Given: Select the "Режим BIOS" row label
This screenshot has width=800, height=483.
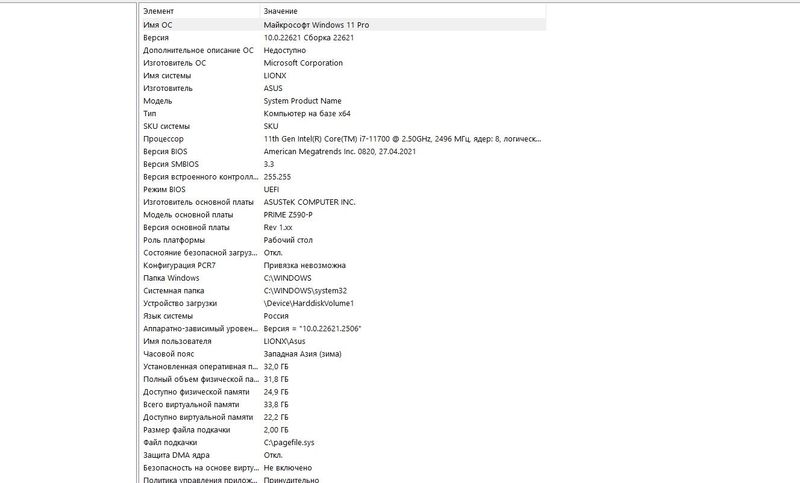Looking at the screenshot, I should (164, 189).
